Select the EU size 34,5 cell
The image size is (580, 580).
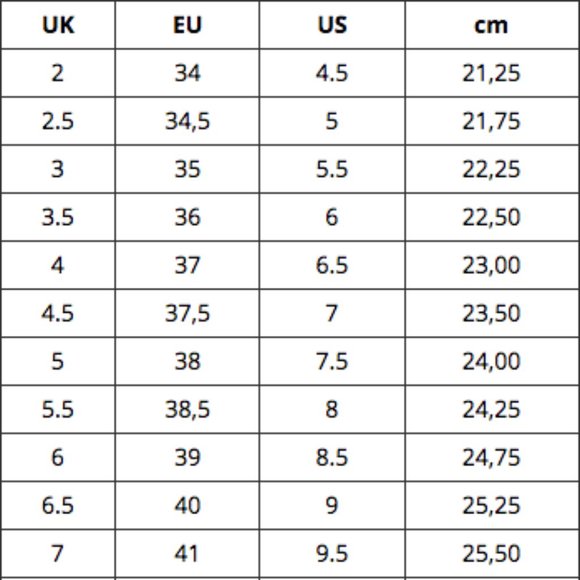pos(187,121)
